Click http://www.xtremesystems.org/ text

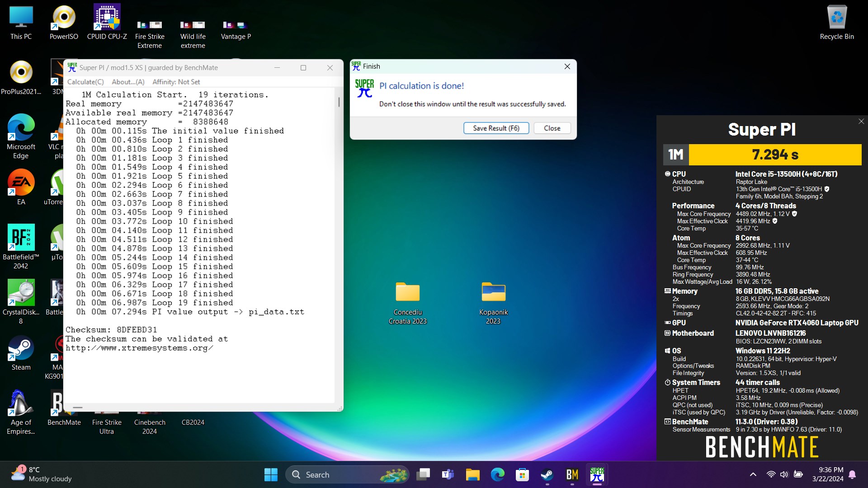[x=139, y=348]
